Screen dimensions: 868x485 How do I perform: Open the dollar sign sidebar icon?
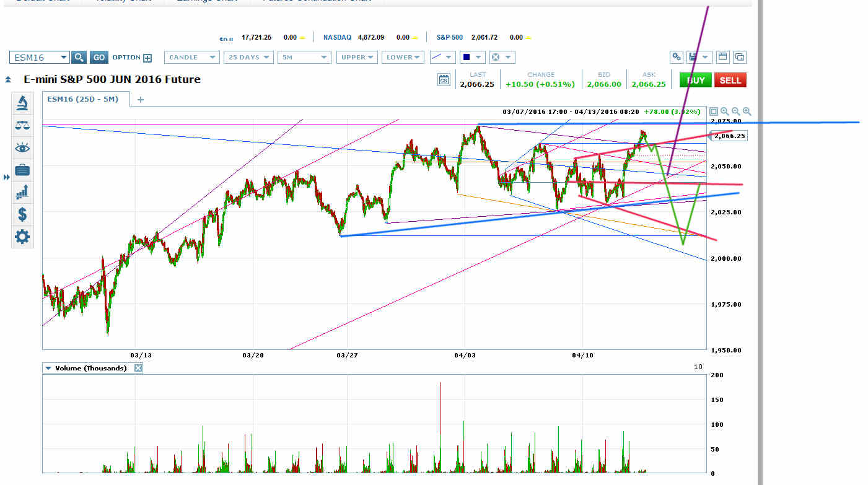(22, 214)
